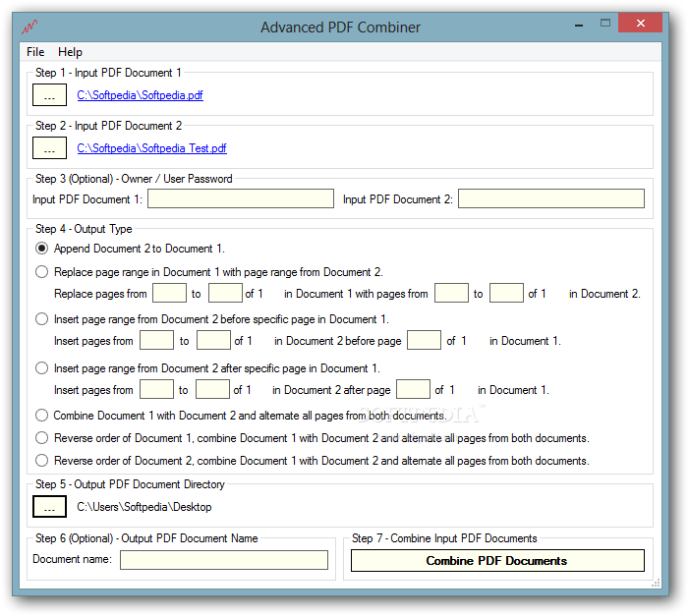Open the Help menu
The width and height of the screenshot is (689, 616).
click(70, 52)
